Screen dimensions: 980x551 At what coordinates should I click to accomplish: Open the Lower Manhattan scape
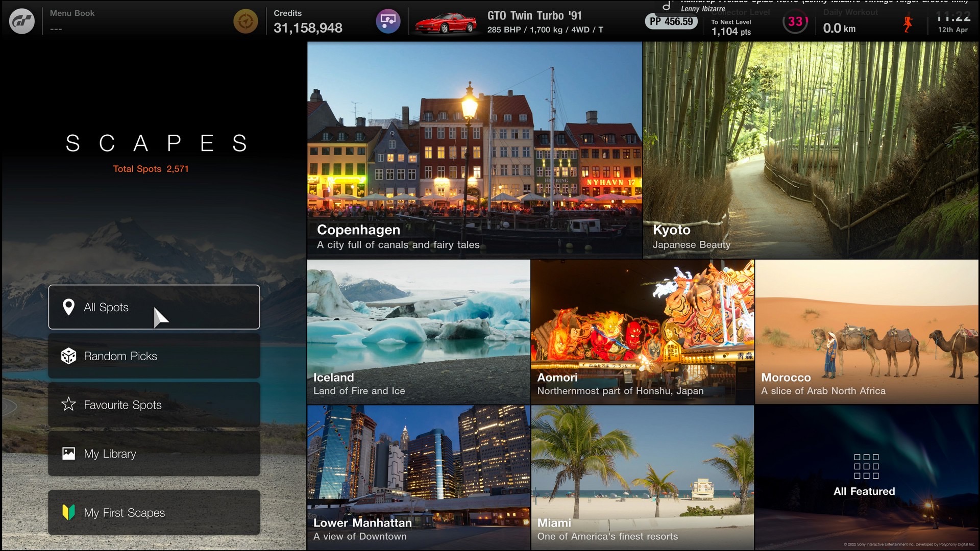point(418,477)
